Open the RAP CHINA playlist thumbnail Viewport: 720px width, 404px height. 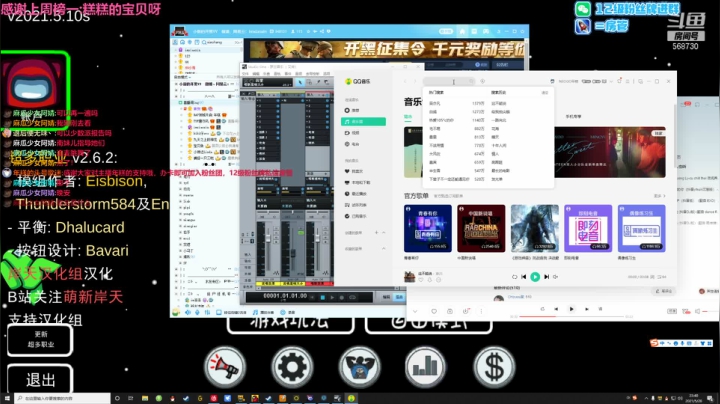click(x=481, y=229)
